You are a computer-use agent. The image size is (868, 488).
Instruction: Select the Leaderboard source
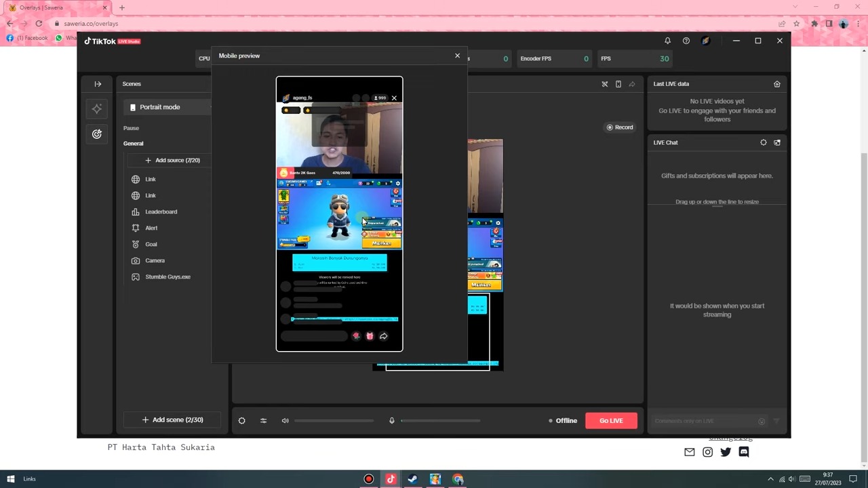[161, 211]
